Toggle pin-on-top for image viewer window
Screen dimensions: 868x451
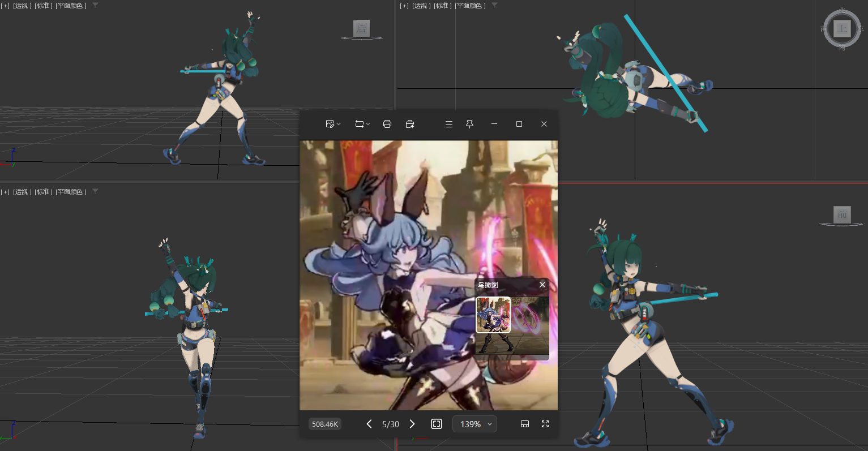pos(469,124)
